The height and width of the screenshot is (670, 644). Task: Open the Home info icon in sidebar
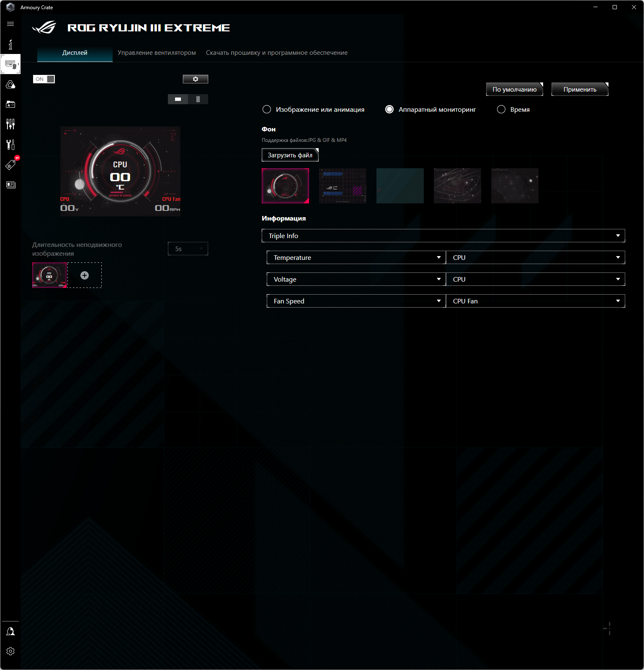10,44
